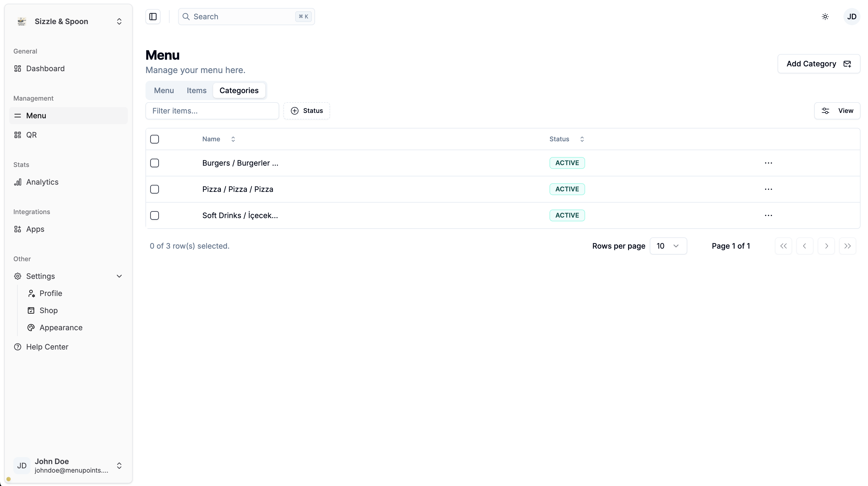Open the Sizzle & Spoon shop switcher
The width and height of the screenshot is (868, 486).
68,21
